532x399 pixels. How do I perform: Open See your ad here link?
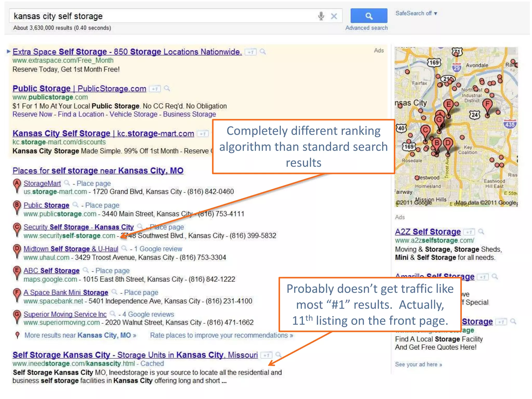pyautogui.click(x=418, y=364)
